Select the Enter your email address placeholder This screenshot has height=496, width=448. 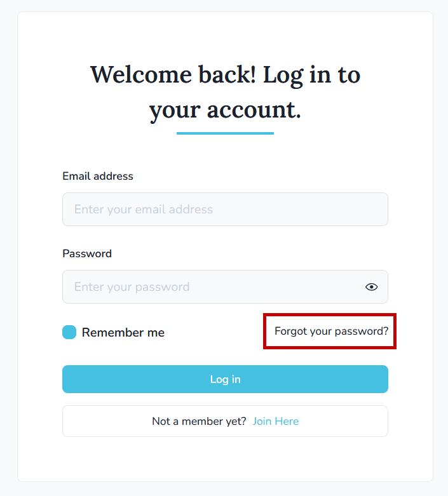(x=144, y=210)
